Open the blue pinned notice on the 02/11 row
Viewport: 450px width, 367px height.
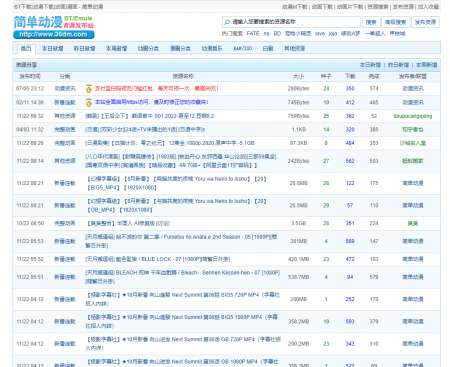pos(151,102)
